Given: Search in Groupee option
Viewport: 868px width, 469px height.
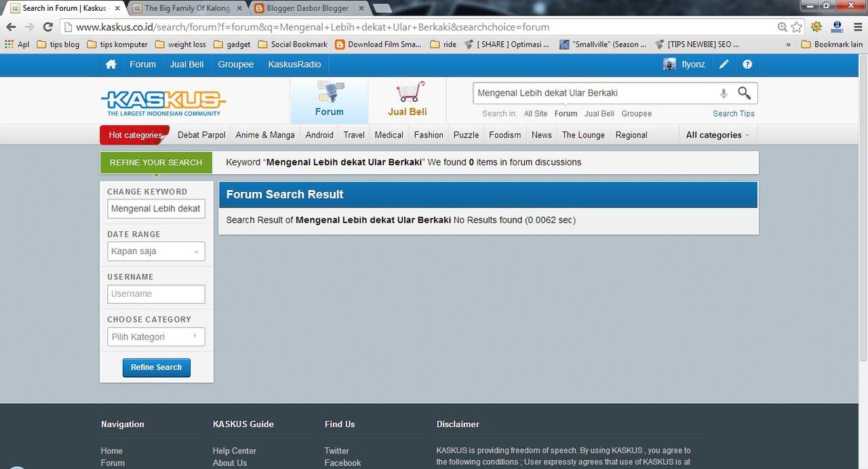Looking at the screenshot, I should pyautogui.click(x=637, y=114).
